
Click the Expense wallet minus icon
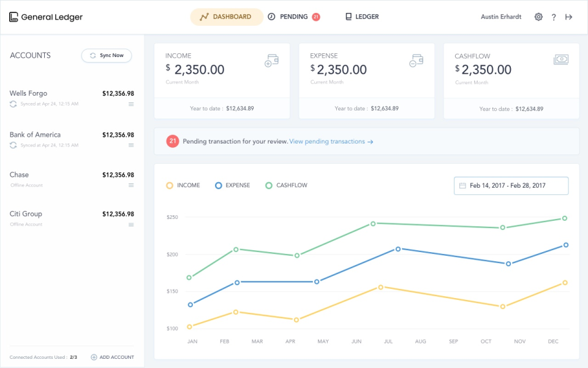click(x=417, y=61)
